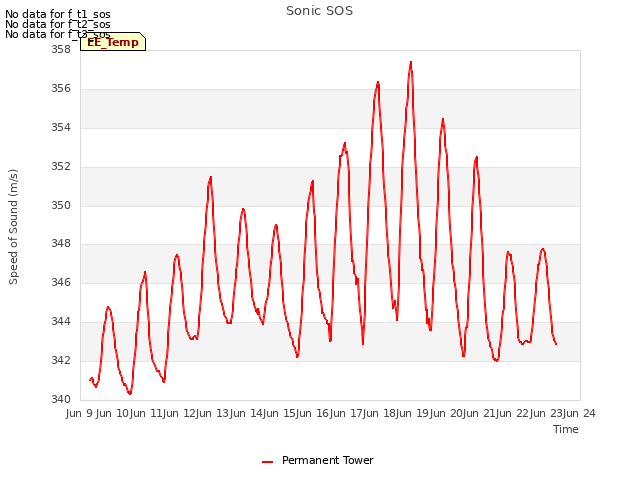Image resolution: width=640 pixels, height=480 pixels.
Task: Click the 340 y-axis tick label
Action: pyautogui.click(x=61, y=399)
